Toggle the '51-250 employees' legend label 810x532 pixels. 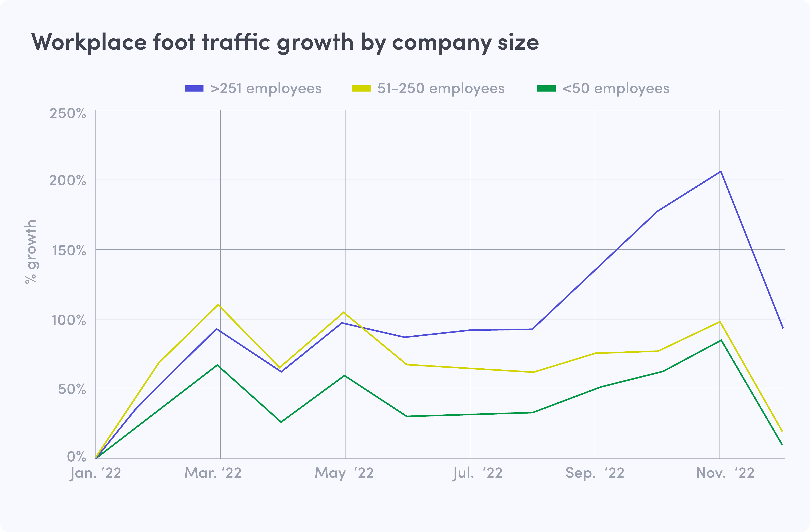(x=441, y=88)
